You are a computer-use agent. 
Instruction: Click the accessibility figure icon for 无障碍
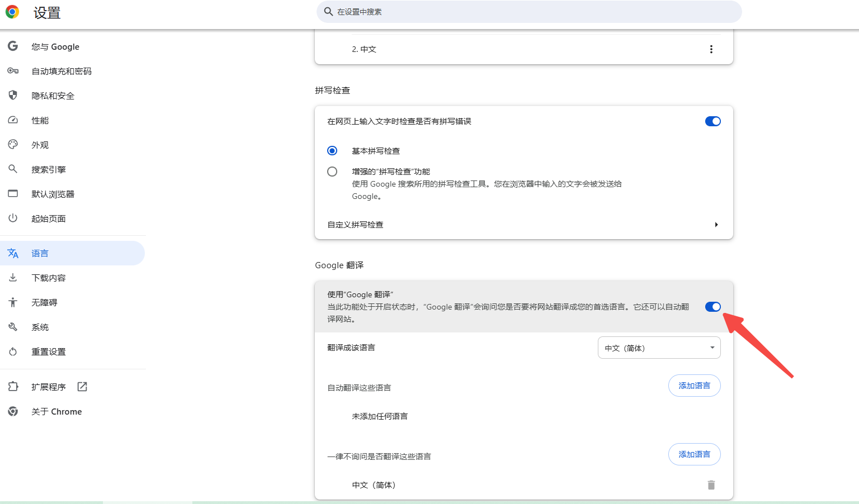[13, 302]
